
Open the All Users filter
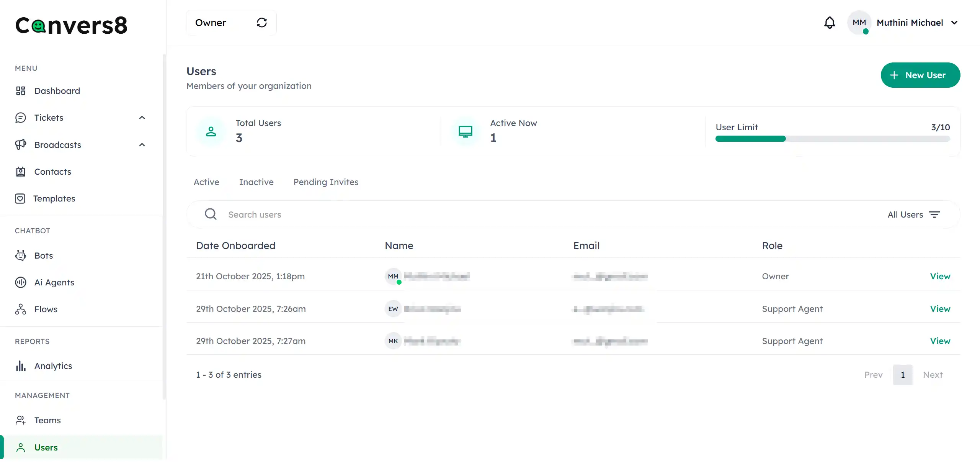pyautogui.click(x=915, y=215)
